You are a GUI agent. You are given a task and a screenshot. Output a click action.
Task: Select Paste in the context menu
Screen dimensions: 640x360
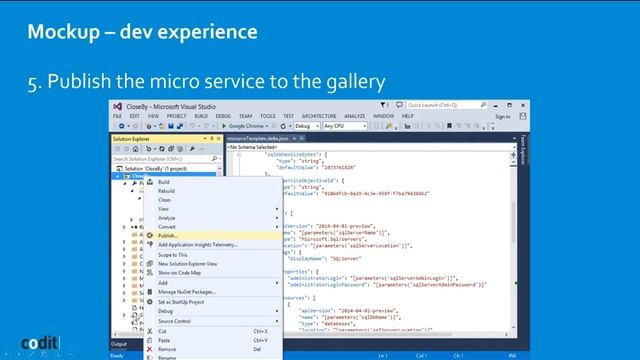[x=213, y=340]
